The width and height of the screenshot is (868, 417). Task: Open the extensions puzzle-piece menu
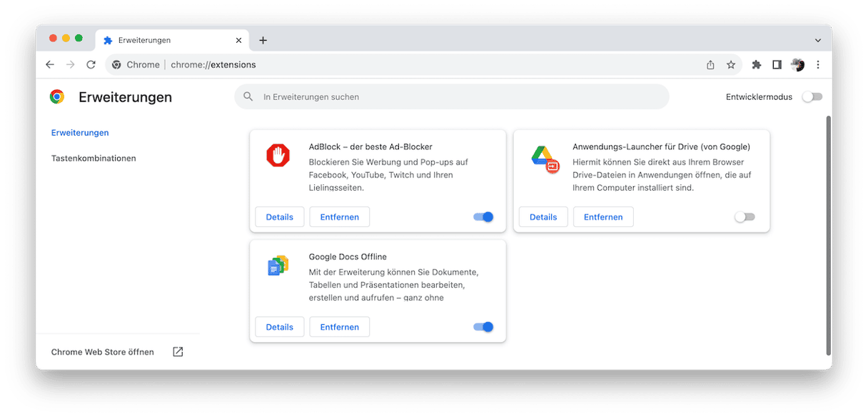(757, 64)
